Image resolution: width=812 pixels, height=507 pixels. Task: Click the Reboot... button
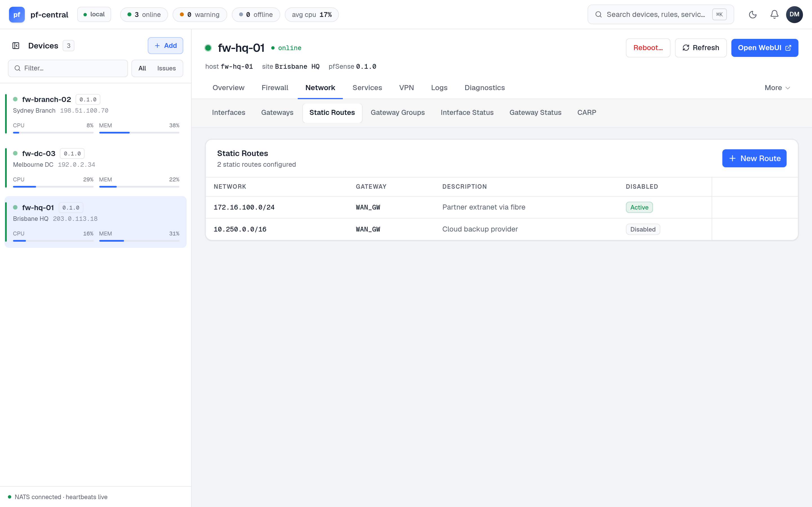(648, 48)
